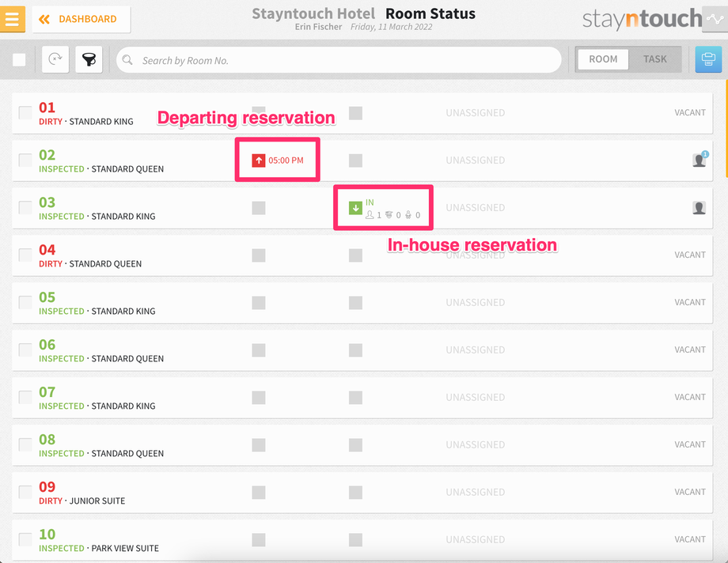Screen dimensions: 728x563
Task: Open room 10 Park View Suite
Action: pyautogui.click(x=362, y=540)
